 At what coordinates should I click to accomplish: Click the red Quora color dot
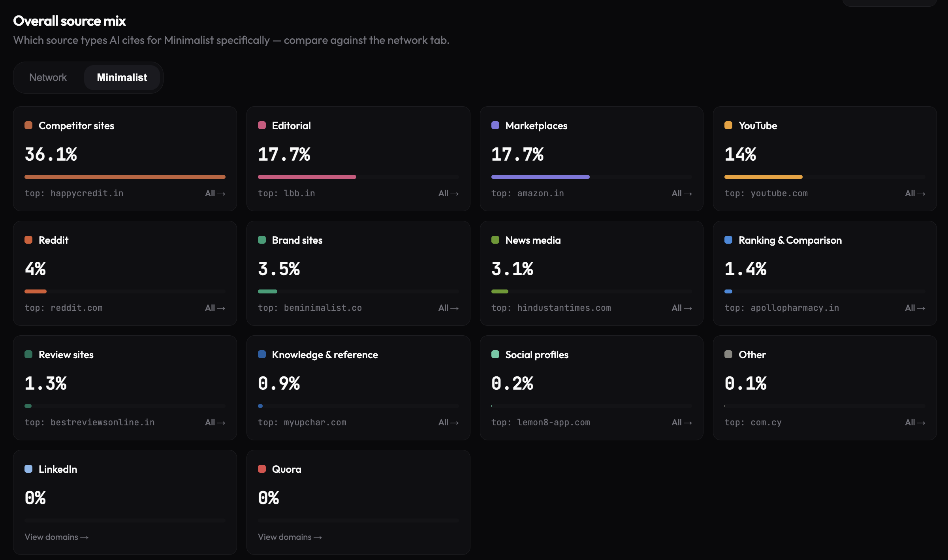click(x=262, y=469)
